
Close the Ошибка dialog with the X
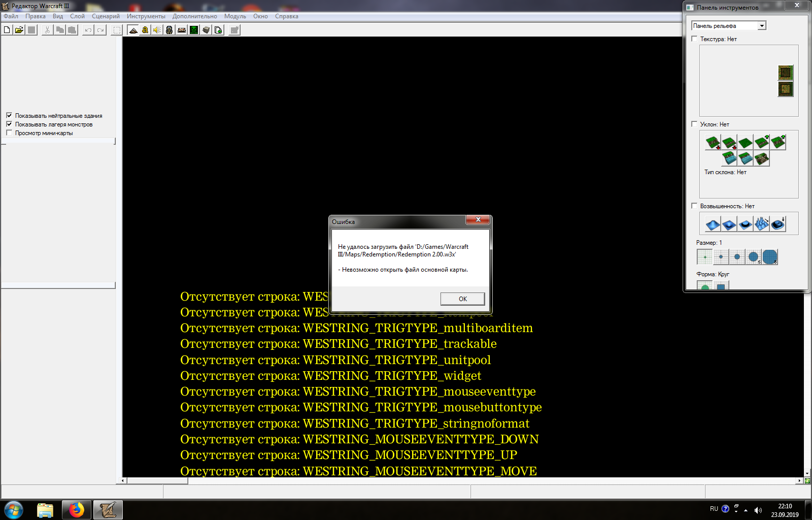click(478, 219)
